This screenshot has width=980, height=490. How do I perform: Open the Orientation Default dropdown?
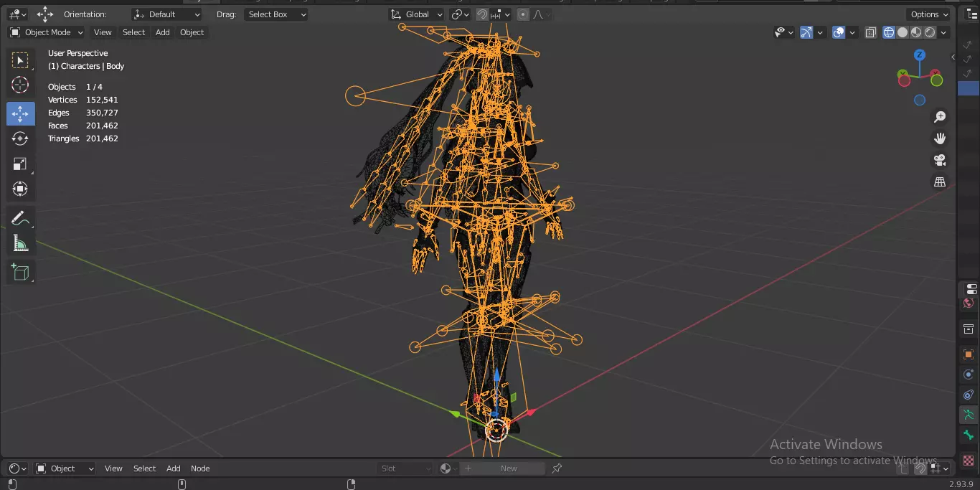point(167,14)
